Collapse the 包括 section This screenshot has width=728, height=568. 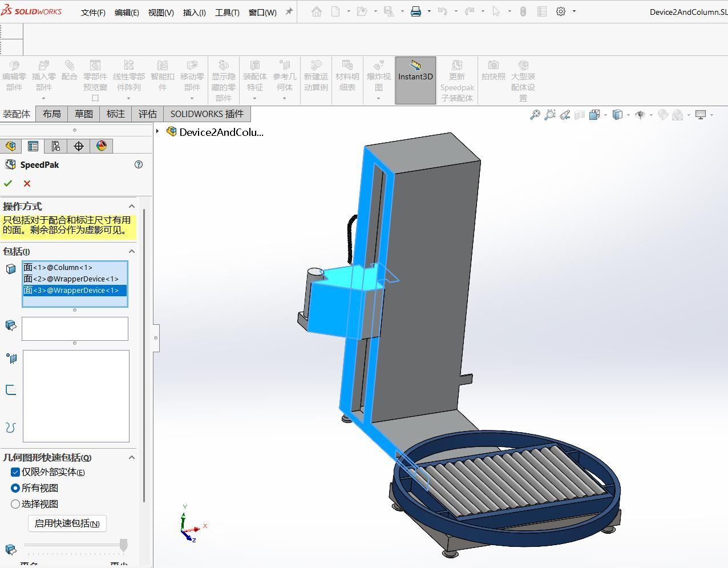point(132,251)
